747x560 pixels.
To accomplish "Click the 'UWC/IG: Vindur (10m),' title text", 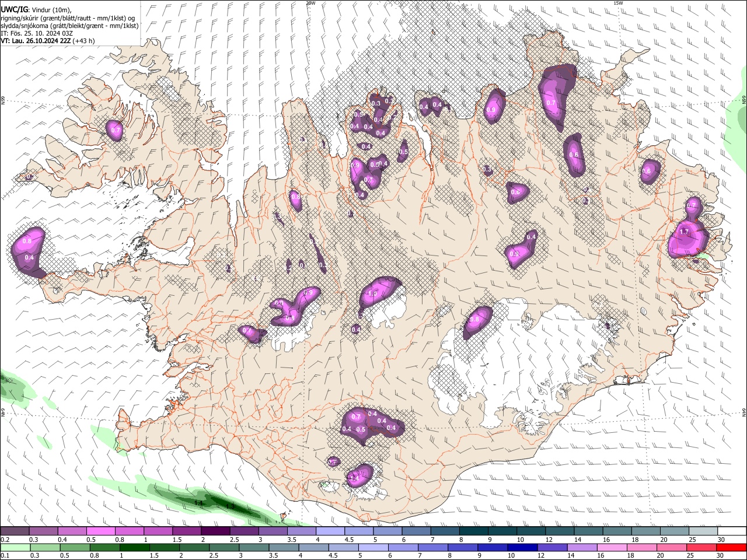I will point(36,10).
